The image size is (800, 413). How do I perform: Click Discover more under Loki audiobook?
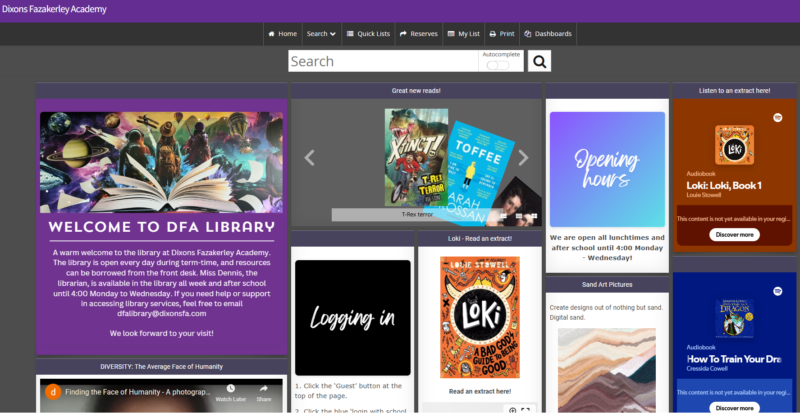734,235
